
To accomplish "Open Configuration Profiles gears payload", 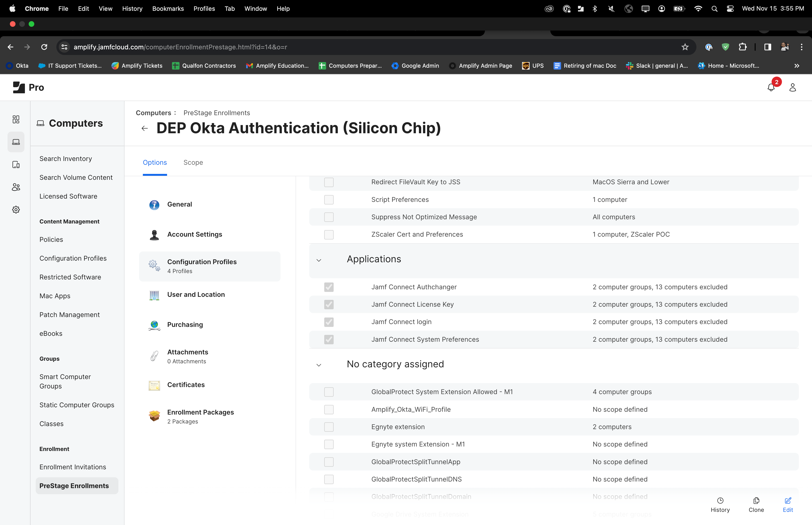I will click(154, 265).
